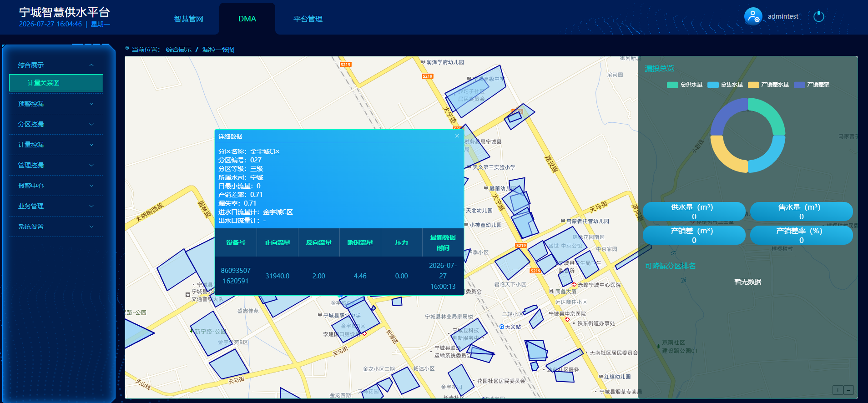Click the 漏控一张图 breadcrumb link
Viewport: 868px width, 403px height.
218,50
